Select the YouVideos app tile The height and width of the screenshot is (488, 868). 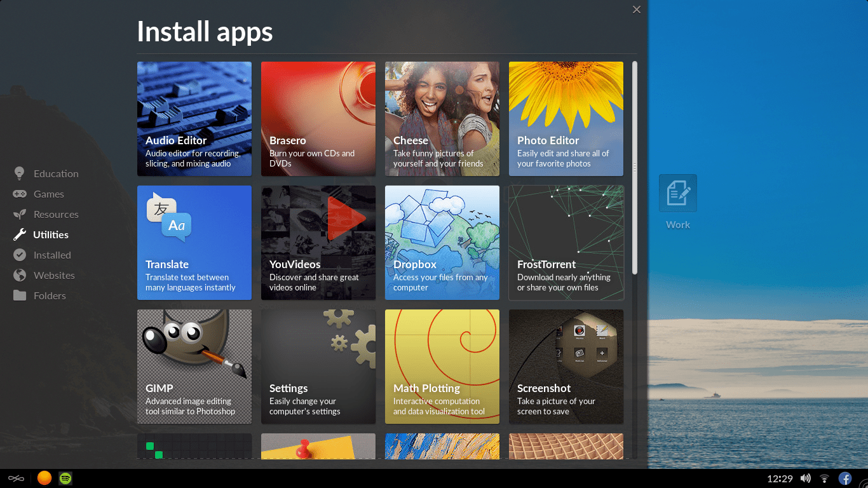[x=318, y=243]
